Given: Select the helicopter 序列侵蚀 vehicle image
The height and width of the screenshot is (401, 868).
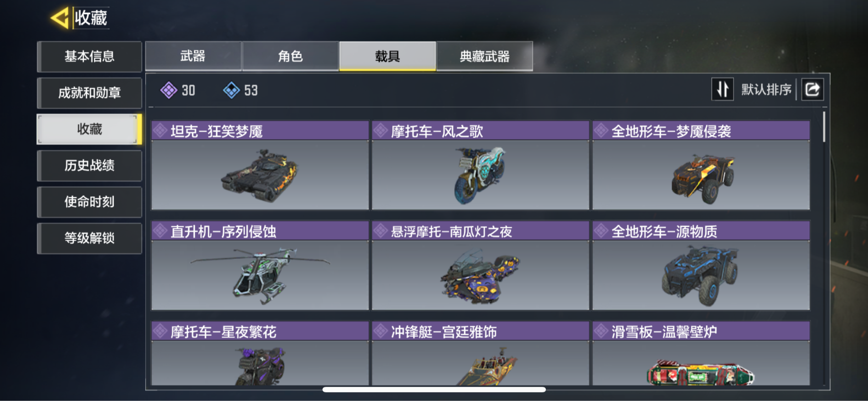Looking at the screenshot, I should click(260, 275).
